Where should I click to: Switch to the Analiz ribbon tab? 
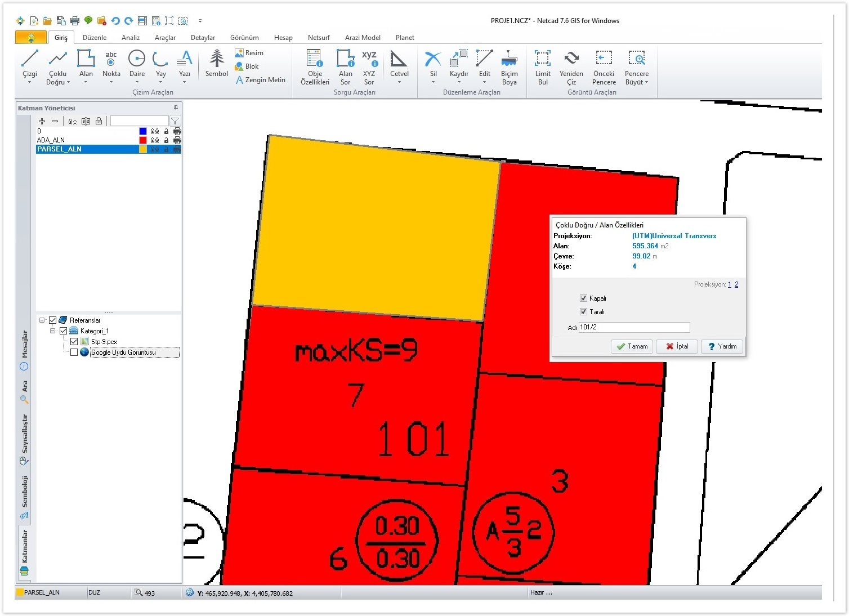pos(131,38)
